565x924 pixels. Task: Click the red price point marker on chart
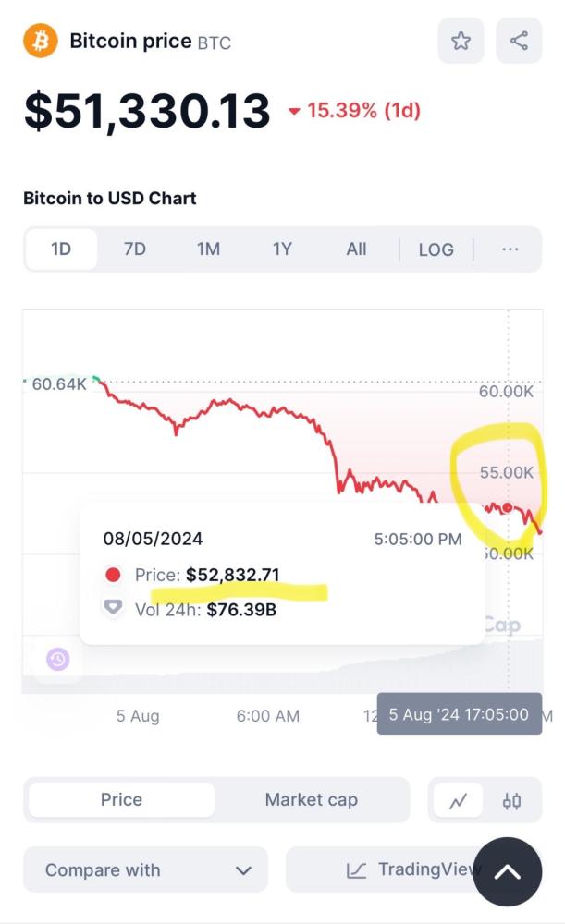pos(507,506)
